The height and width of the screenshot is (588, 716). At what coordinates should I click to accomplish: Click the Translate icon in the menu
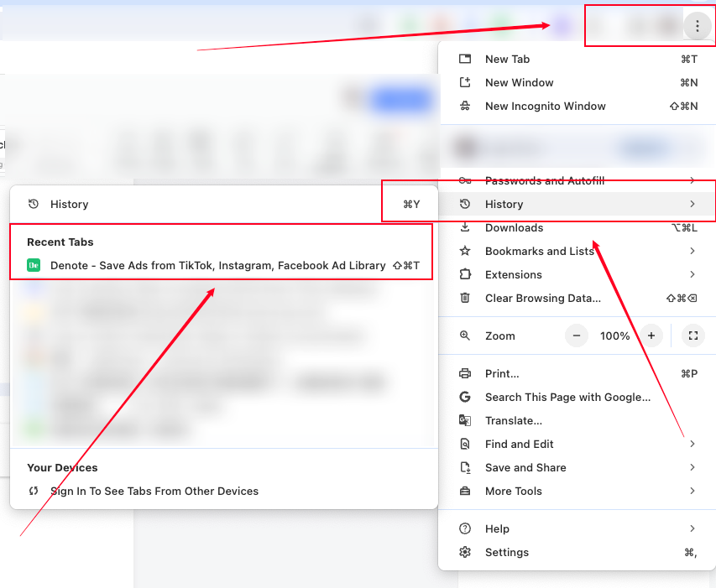(465, 420)
